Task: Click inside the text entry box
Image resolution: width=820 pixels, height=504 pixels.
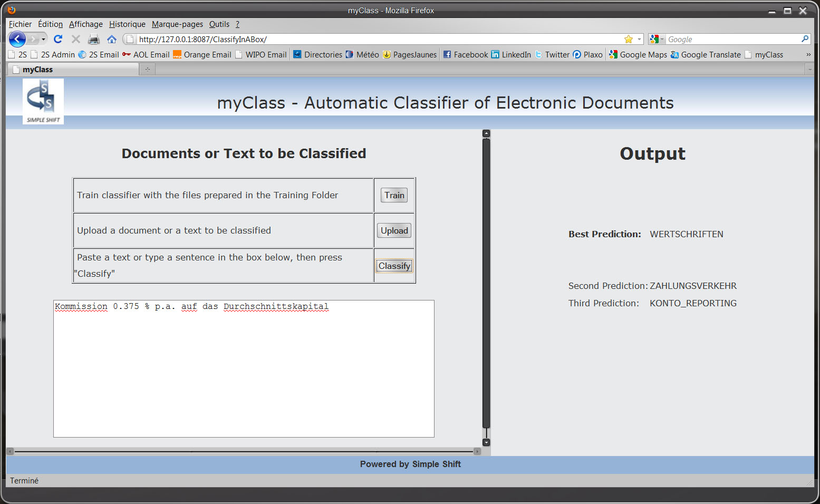Action: pyautogui.click(x=244, y=369)
